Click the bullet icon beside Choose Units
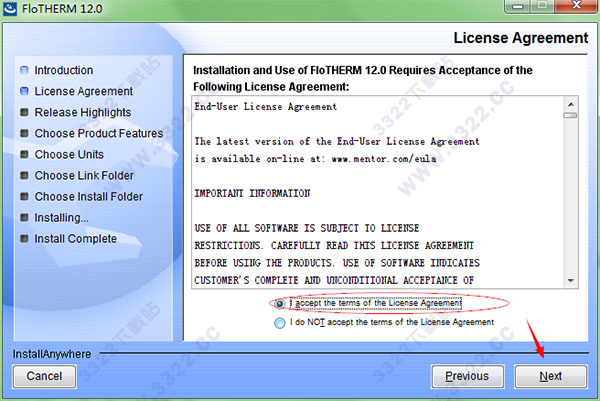600x401 pixels. [24, 154]
